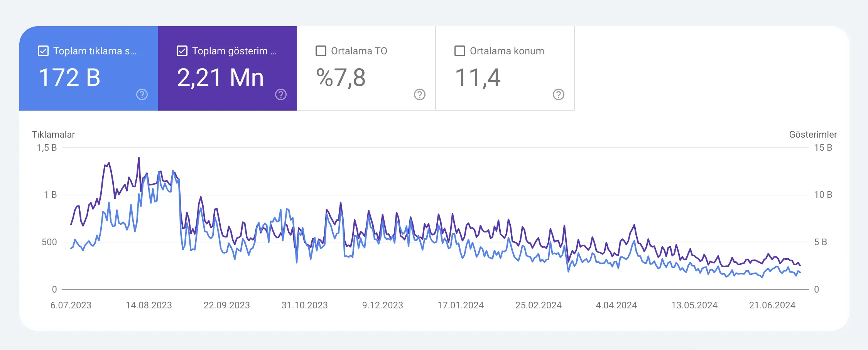Click the Gösterimler axis title
This screenshot has width=868, height=350.
coord(813,135)
